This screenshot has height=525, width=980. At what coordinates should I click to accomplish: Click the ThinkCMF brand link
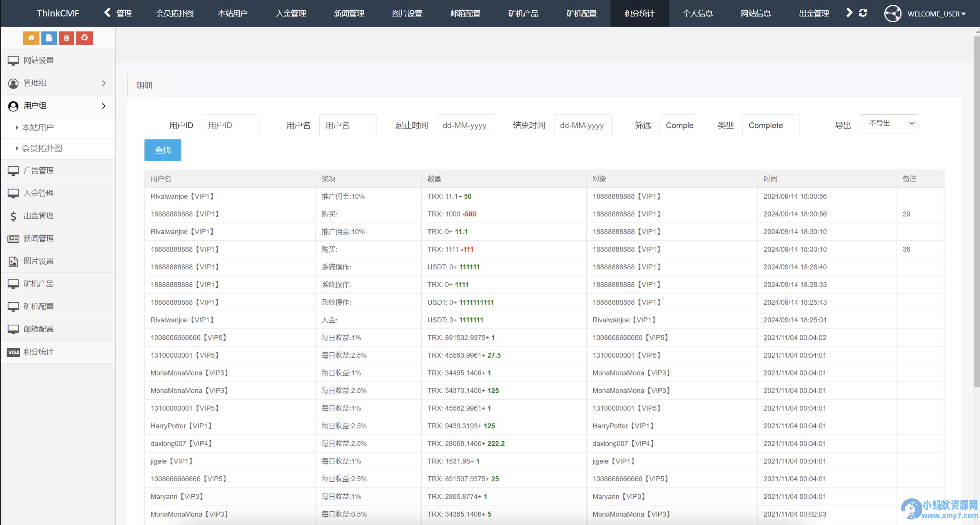tap(58, 13)
